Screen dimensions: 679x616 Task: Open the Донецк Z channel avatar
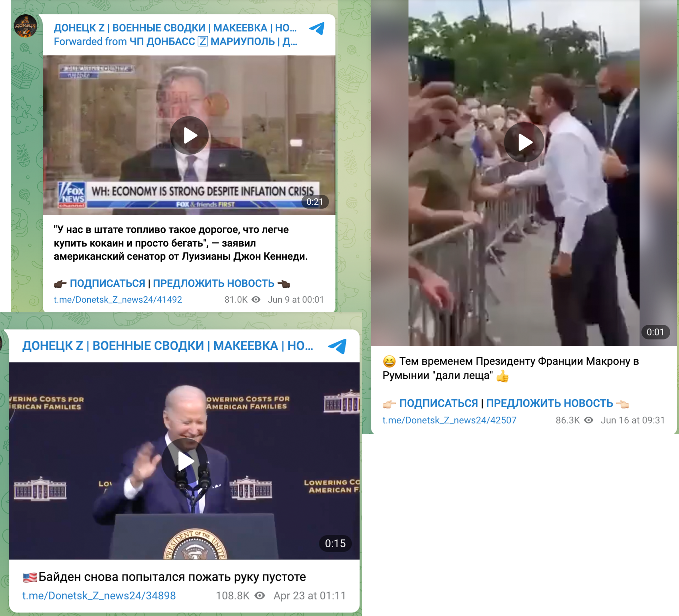(x=25, y=26)
